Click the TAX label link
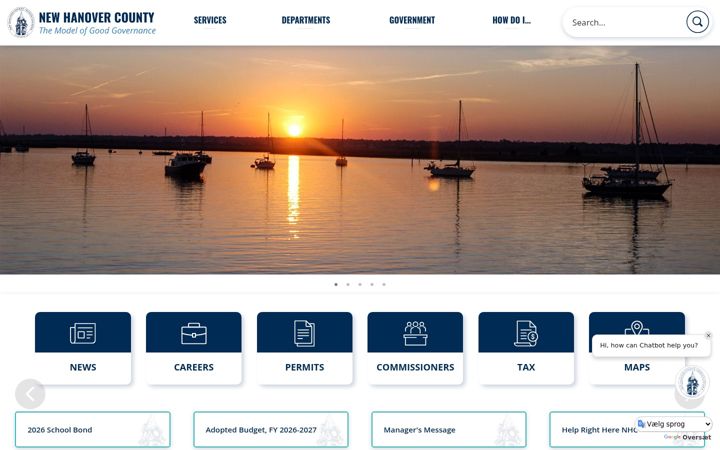 click(x=526, y=367)
